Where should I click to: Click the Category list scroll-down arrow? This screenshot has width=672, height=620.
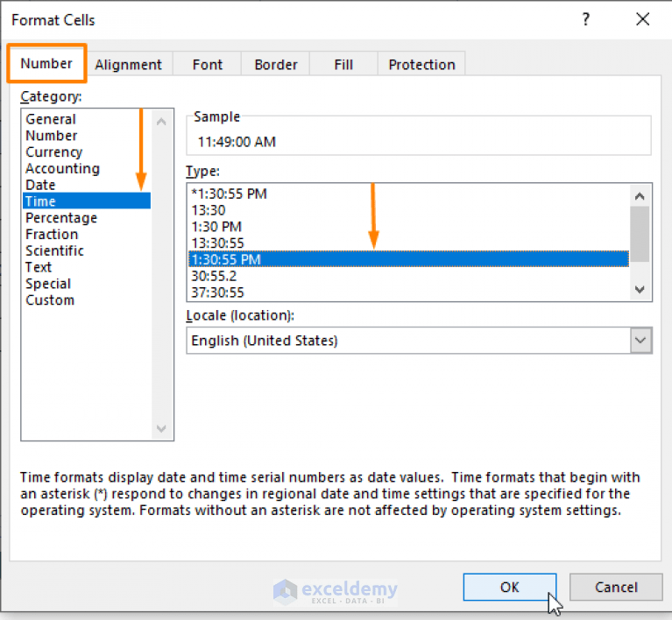tap(161, 428)
